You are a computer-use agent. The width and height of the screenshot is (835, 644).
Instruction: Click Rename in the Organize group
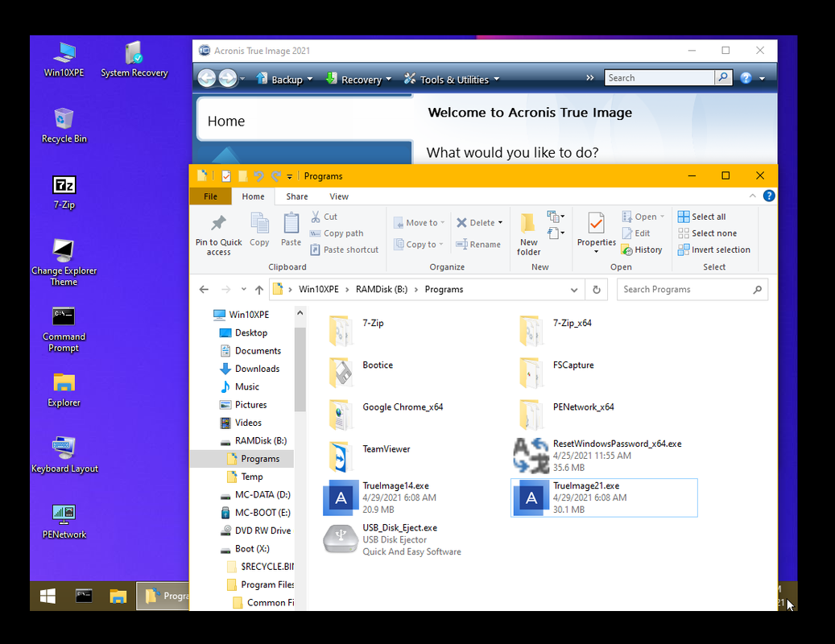tap(478, 244)
